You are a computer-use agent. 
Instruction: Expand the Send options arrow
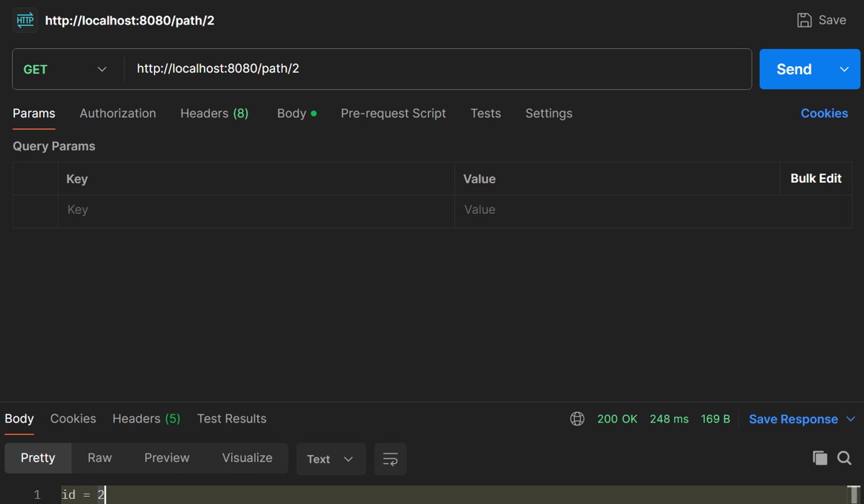pos(845,69)
